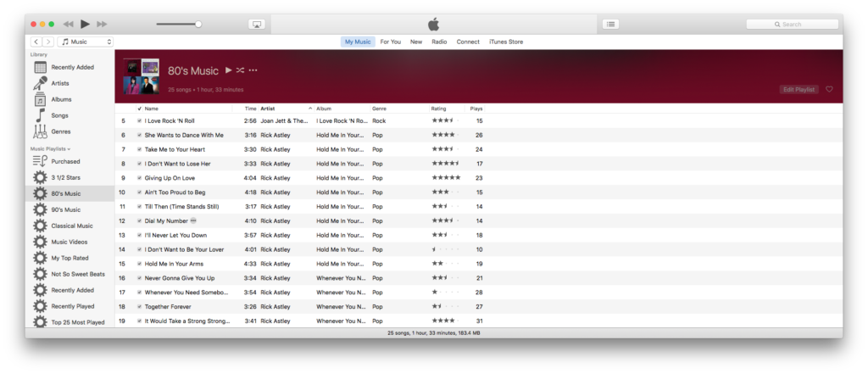
Task: Uncheck the I Love Rock 'N Roll checkbox
Action: coord(140,120)
